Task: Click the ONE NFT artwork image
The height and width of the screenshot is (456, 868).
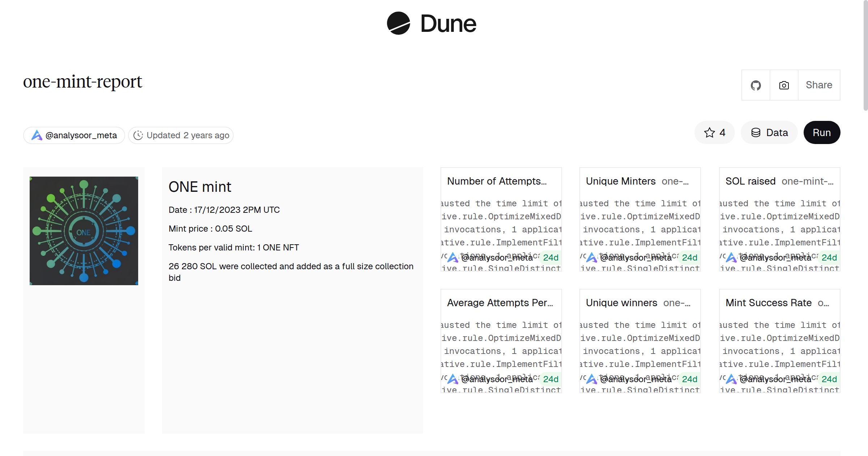Action: click(x=84, y=231)
